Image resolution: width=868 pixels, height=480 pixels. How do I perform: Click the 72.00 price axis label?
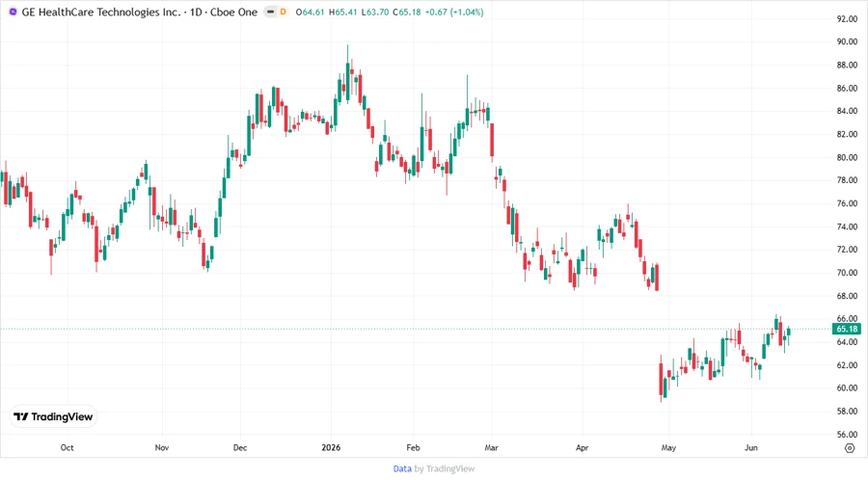click(847, 250)
